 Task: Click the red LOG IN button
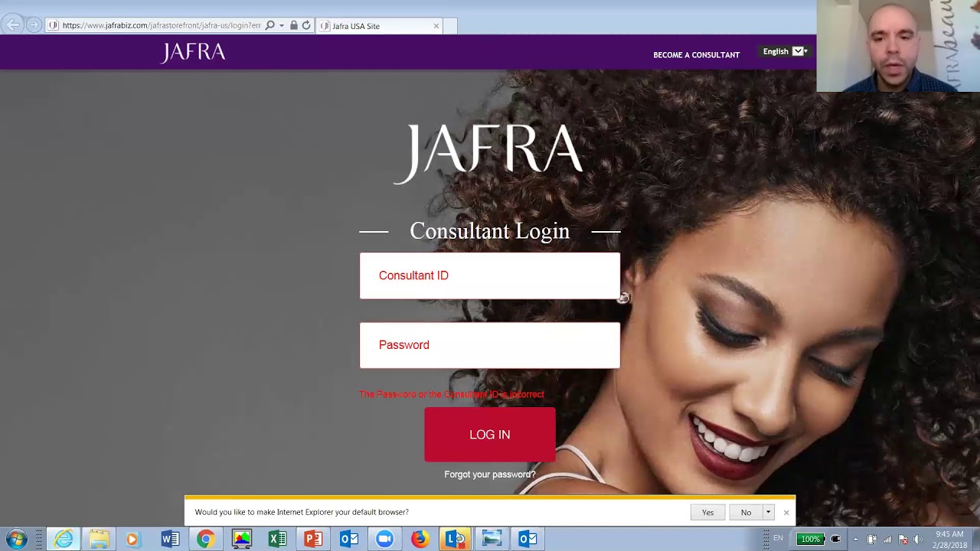(x=490, y=435)
